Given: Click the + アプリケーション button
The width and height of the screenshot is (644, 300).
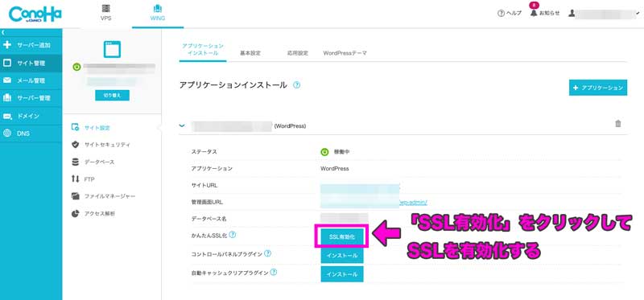Looking at the screenshot, I should (x=598, y=88).
